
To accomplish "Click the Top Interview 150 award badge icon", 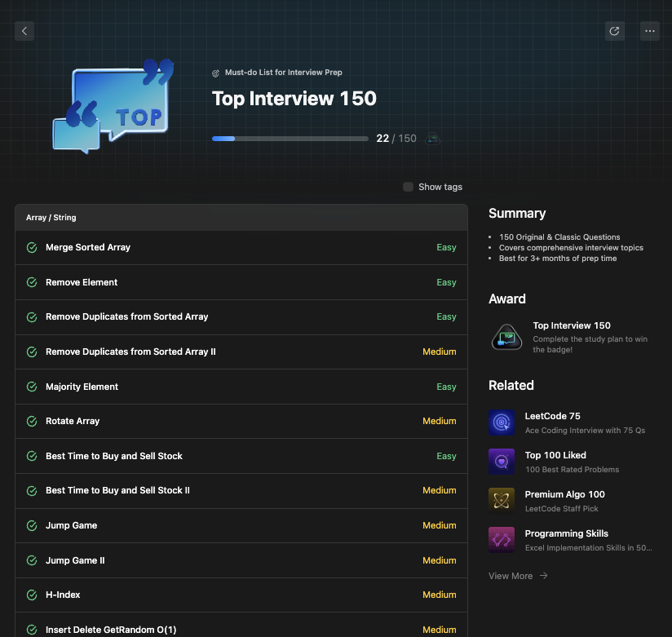I will (506, 337).
